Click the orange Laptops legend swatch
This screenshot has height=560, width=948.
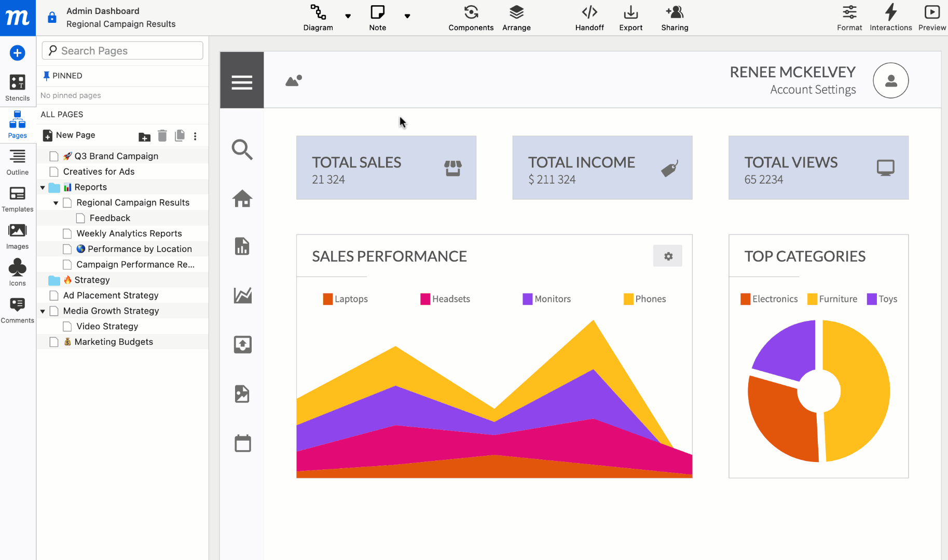click(x=327, y=299)
